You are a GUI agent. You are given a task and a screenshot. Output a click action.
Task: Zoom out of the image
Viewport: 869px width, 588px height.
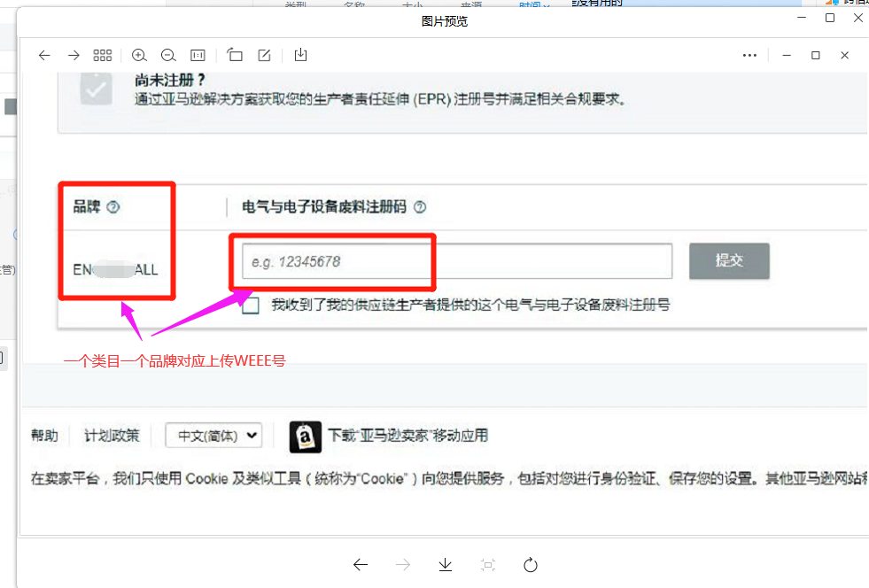168,55
